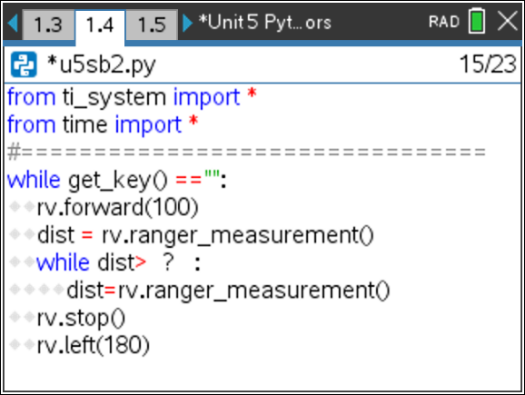Click the RAD angle mode indicator
The height and width of the screenshot is (395, 525).
coord(444,22)
